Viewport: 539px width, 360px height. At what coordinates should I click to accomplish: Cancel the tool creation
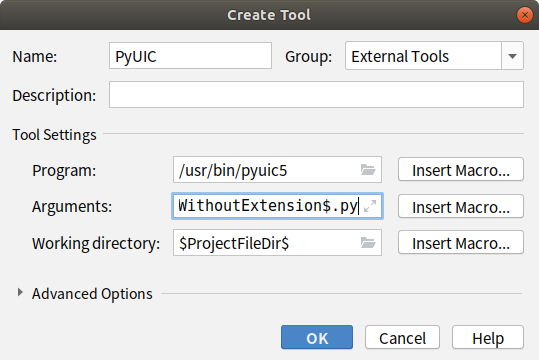402,338
